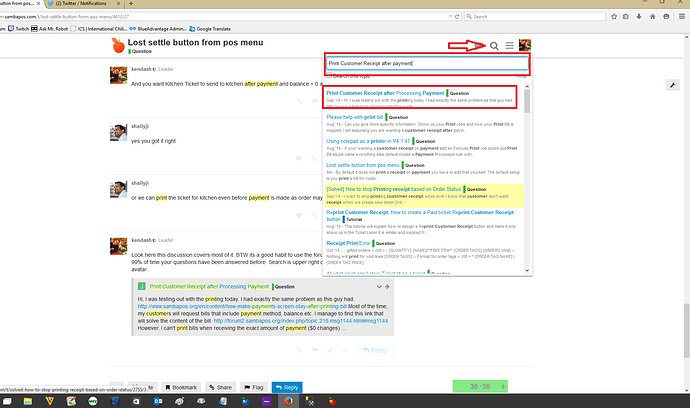The width and height of the screenshot is (690, 408).
Task: Click the green 30 / 30 progress indicator
Action: [480, 386]
